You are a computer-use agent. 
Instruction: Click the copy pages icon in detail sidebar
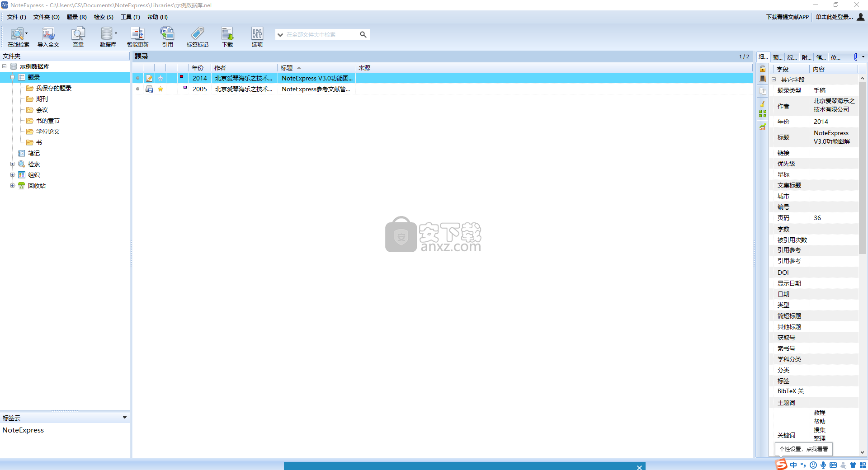pos(763,91)
